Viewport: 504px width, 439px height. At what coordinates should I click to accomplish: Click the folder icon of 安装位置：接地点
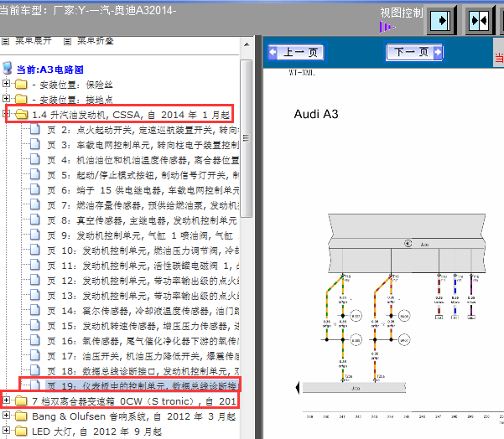pyautogui.click(x=21, y=99)
